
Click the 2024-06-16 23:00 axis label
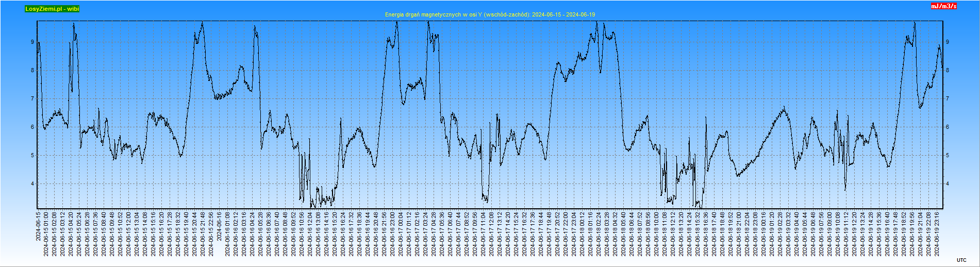pos(393,233)
